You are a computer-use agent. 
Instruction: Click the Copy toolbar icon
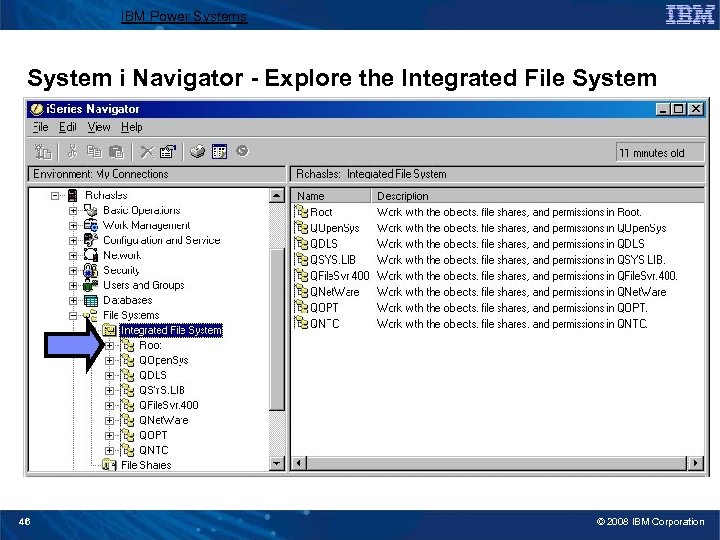tap(95, 151)
